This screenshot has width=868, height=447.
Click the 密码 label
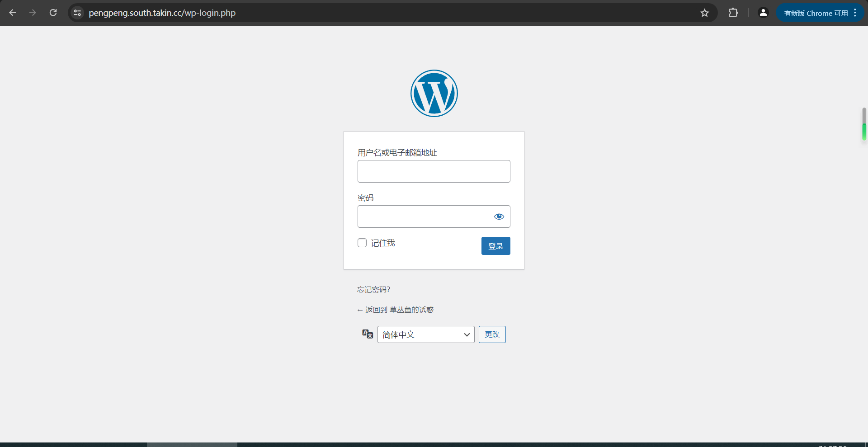click(x=366, y=198)
